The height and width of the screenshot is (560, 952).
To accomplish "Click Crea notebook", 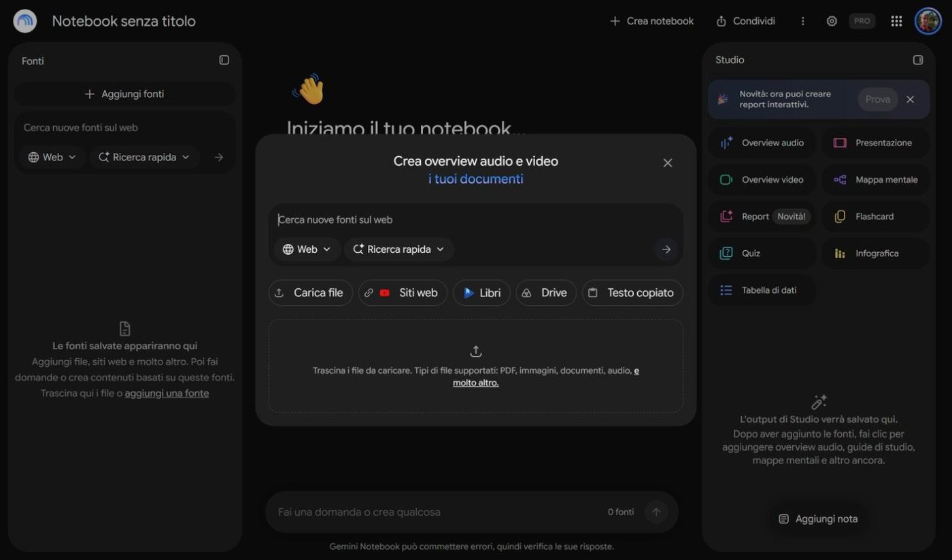I will click(651, 21).
